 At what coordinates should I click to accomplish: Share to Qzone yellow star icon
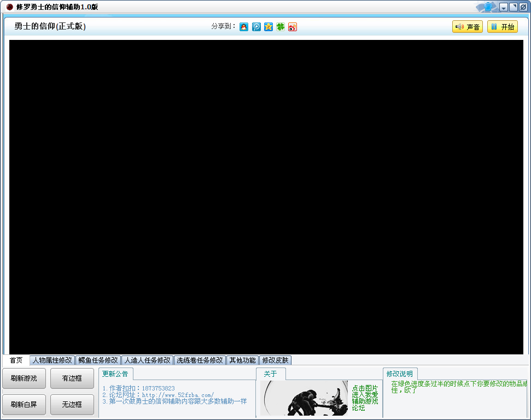click(x=269, y=27)
